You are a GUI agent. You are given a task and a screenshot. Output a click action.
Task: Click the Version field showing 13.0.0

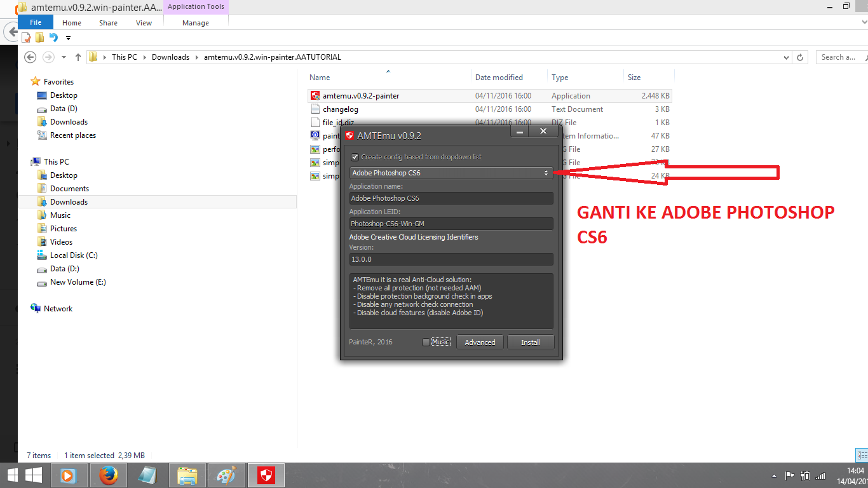451,259
